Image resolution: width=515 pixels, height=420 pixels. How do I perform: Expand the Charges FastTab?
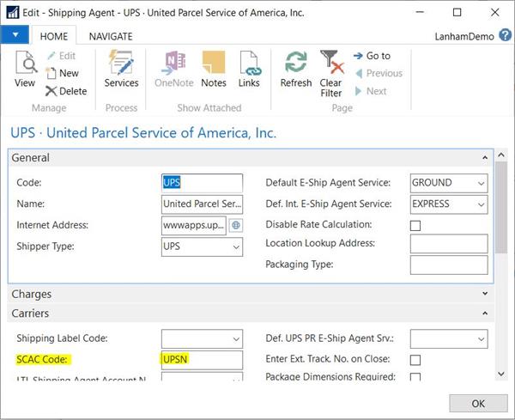click(485, 294)
